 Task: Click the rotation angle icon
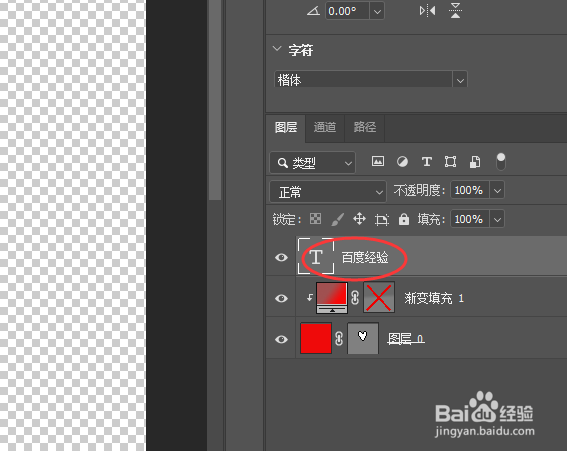[313, 11]
